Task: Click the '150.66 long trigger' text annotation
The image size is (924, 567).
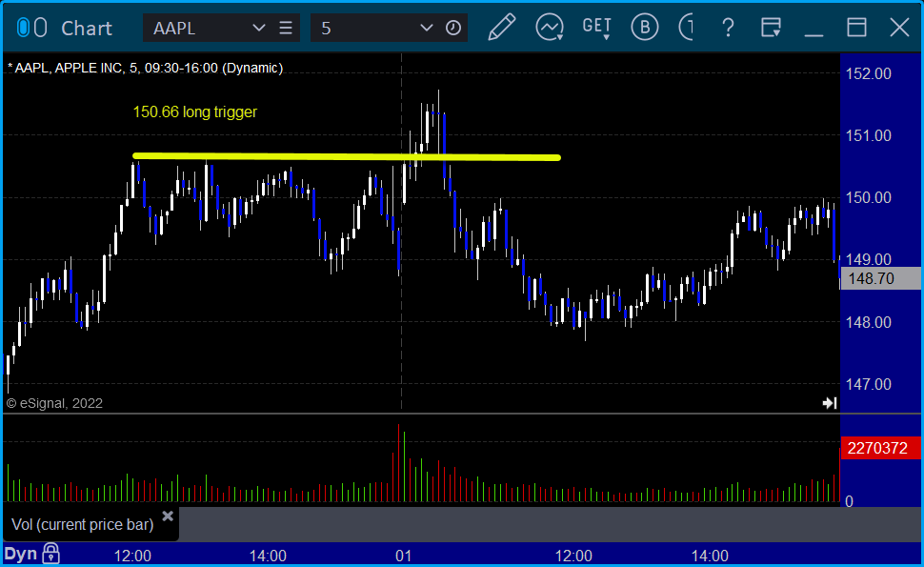Action: pyautogui.click(x=195, y=112)
